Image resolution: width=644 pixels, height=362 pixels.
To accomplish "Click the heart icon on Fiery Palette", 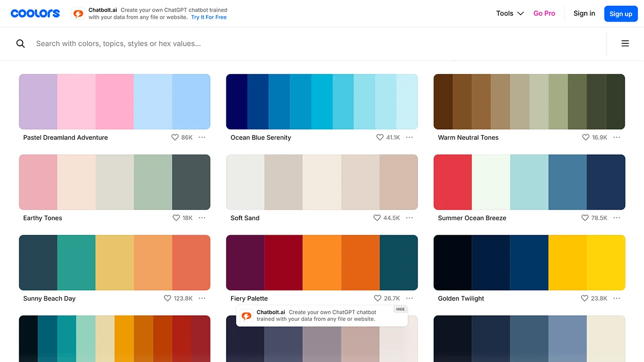I will click(x=377, y=298).
